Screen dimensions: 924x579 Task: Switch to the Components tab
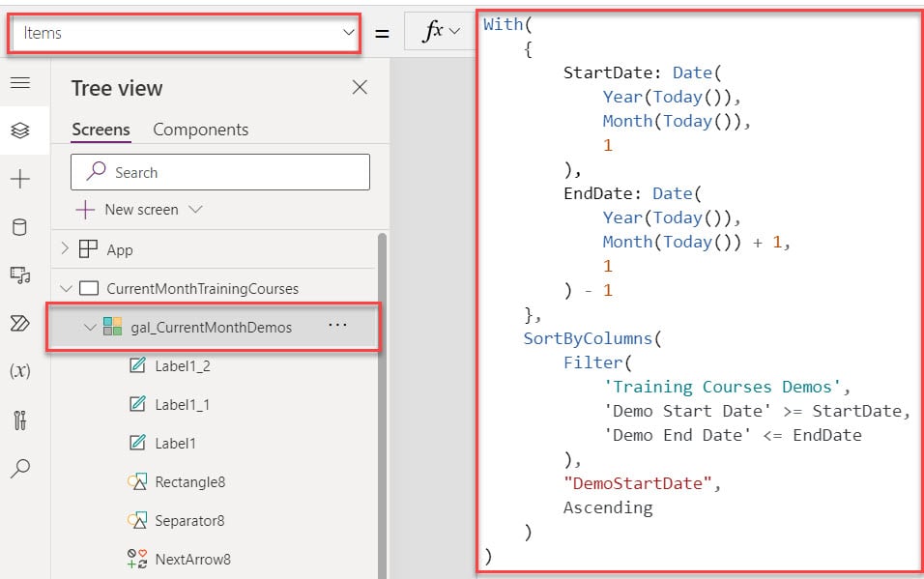click(200, 130)
